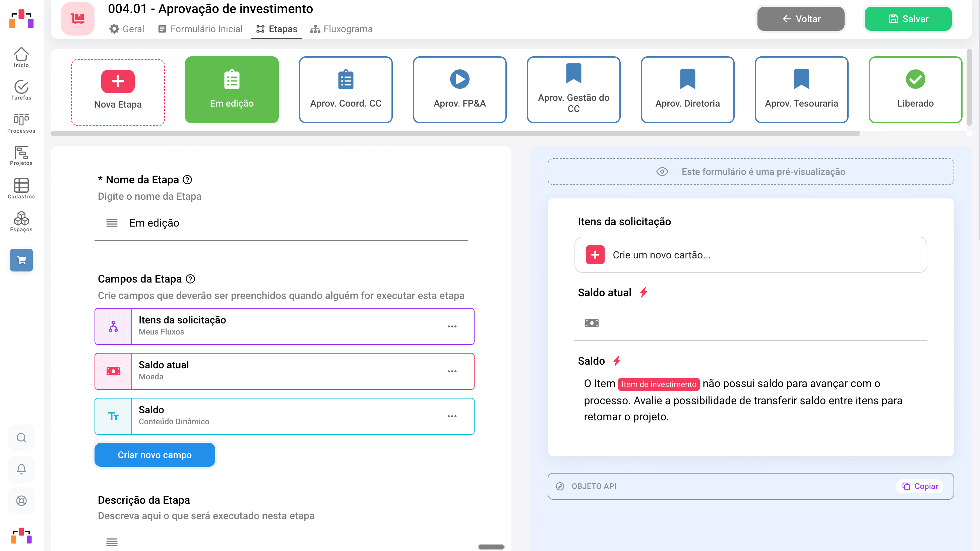Open the Fluxograma tab
Viewport: 980px width, 551px height.
(x=341, y=29)
